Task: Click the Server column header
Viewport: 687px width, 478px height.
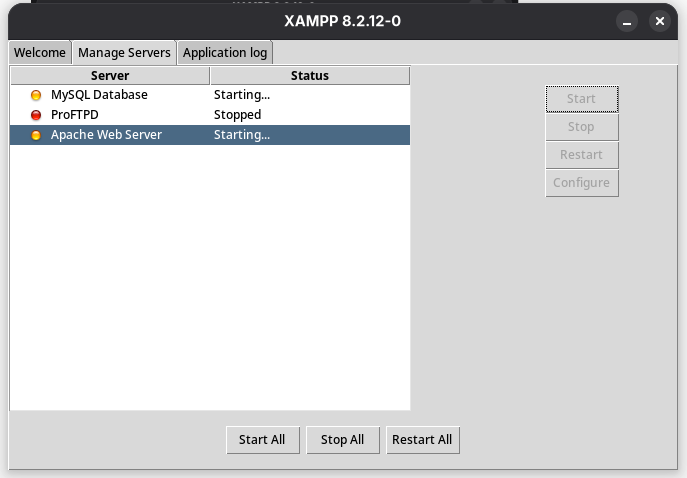Action: click(x=110, y=75)
